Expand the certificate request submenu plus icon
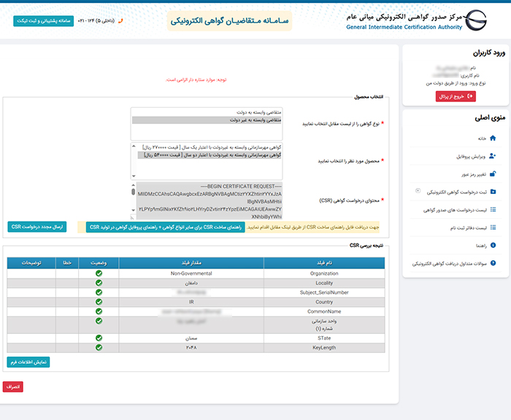The height and width of the screenshot is (420, 511). coord(418,191)
